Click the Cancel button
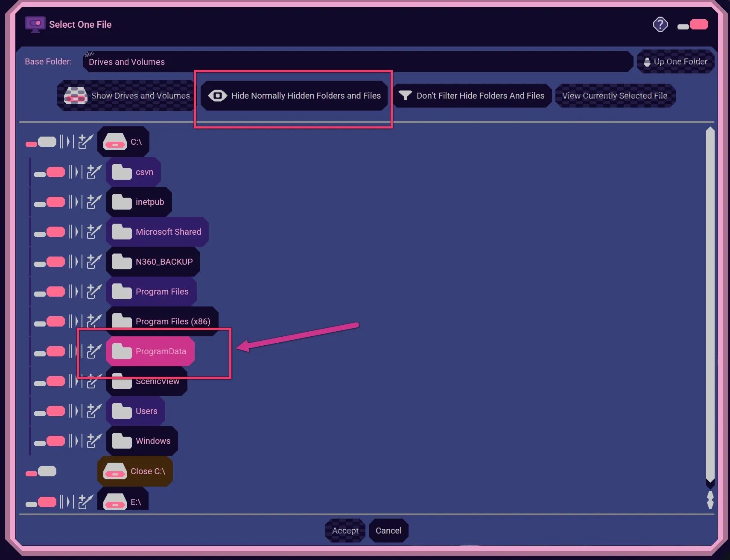 [x=388, y=531]
